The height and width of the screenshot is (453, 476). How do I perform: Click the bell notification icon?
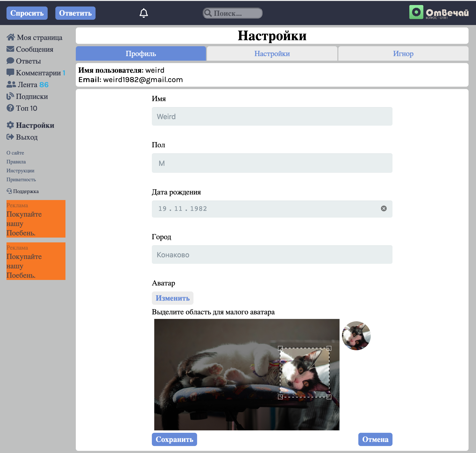(x=144, y=13)
